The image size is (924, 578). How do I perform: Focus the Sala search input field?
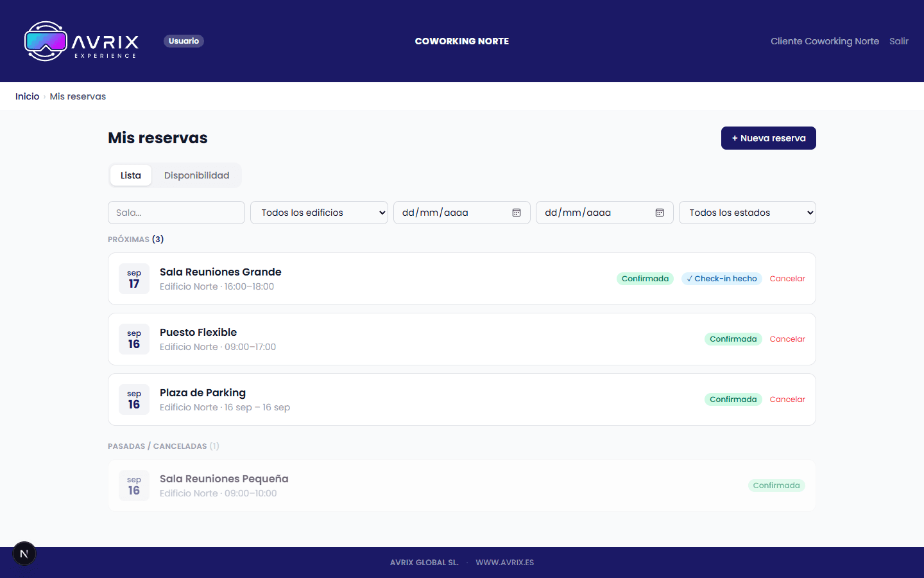(x=176, y=213)
